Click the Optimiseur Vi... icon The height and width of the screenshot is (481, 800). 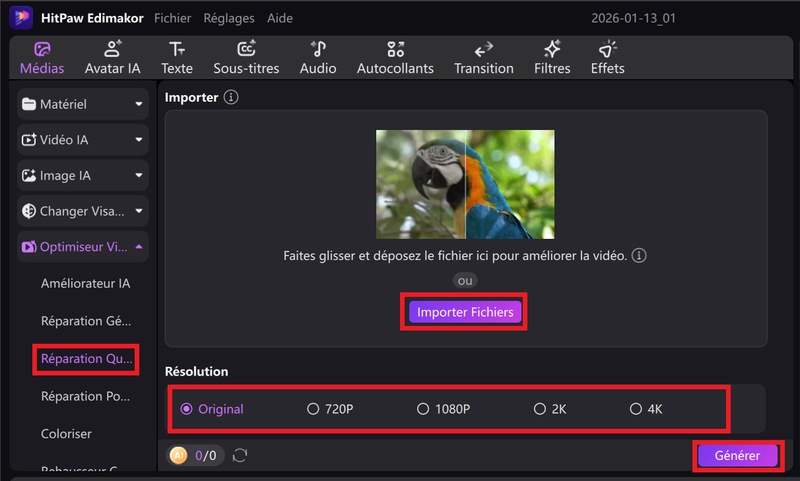pos(29,247)
